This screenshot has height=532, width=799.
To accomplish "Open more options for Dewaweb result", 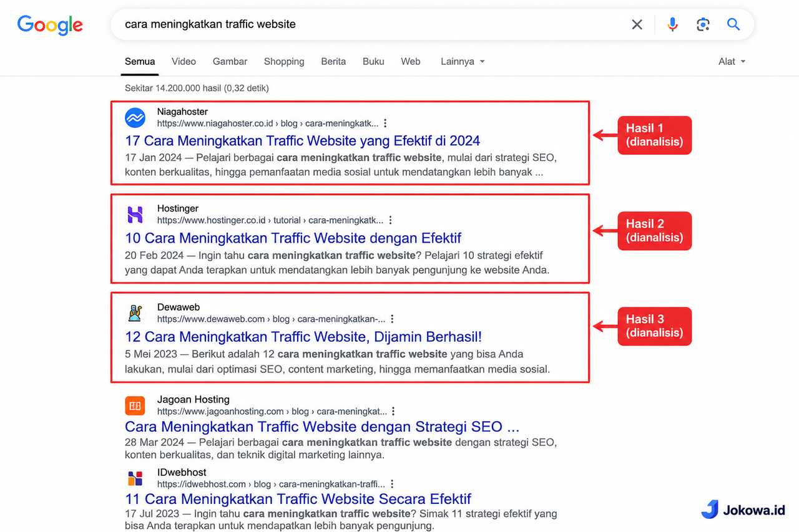I will [392, 319].
